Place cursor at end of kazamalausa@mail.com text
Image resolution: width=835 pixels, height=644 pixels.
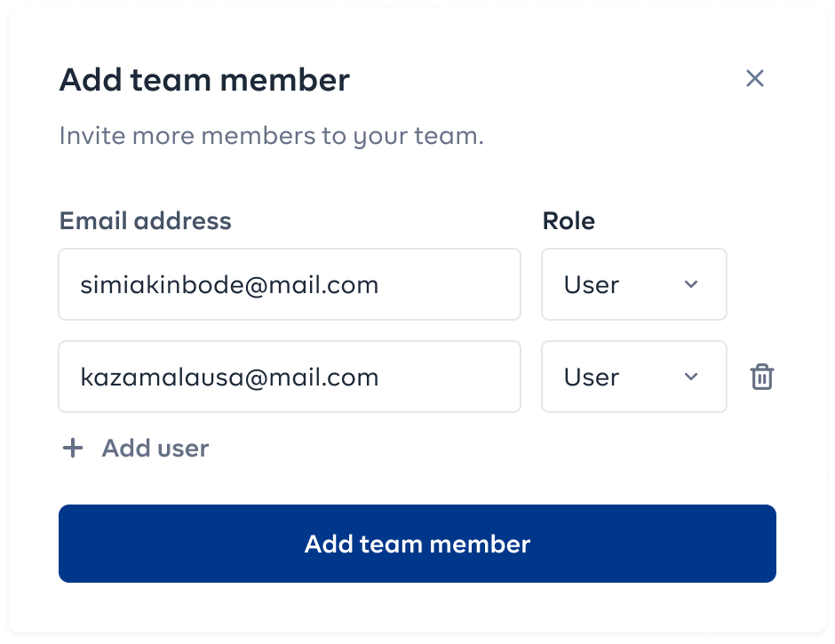click(379, 378)
